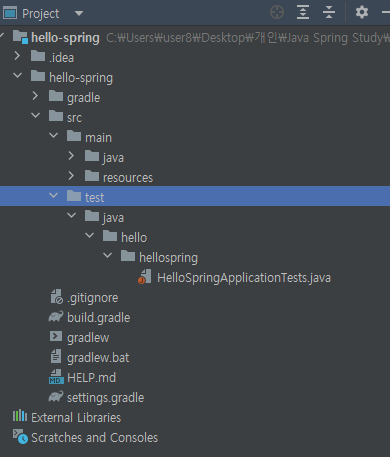Image resolution: width=390 pixels, height=457 pixels.
Task: Click the settings.gradle elephant icon
Action: 56,397
